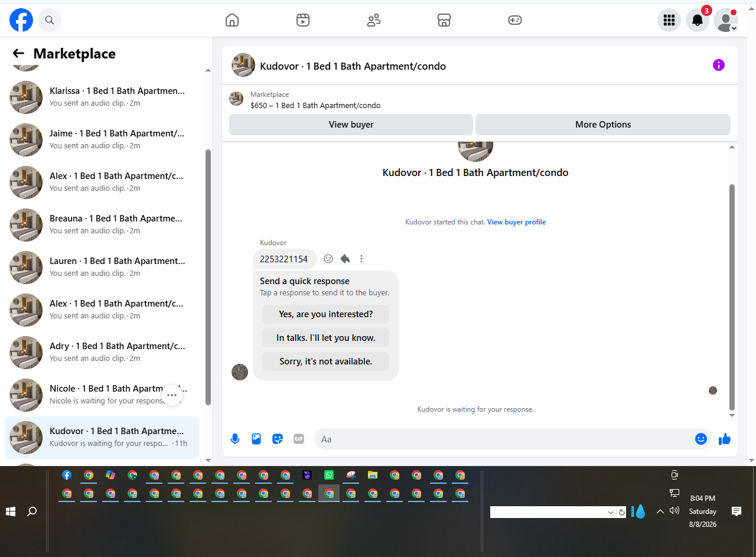The height and width of the screenshot is (557, 756).
Task: Open the Friends icon in top bar
Action: 374,20
